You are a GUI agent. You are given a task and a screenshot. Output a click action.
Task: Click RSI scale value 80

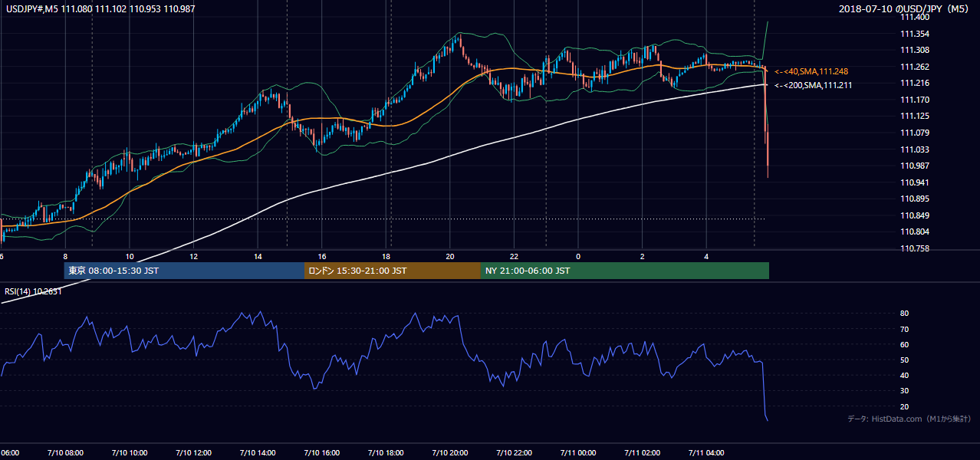pos(904,314)
